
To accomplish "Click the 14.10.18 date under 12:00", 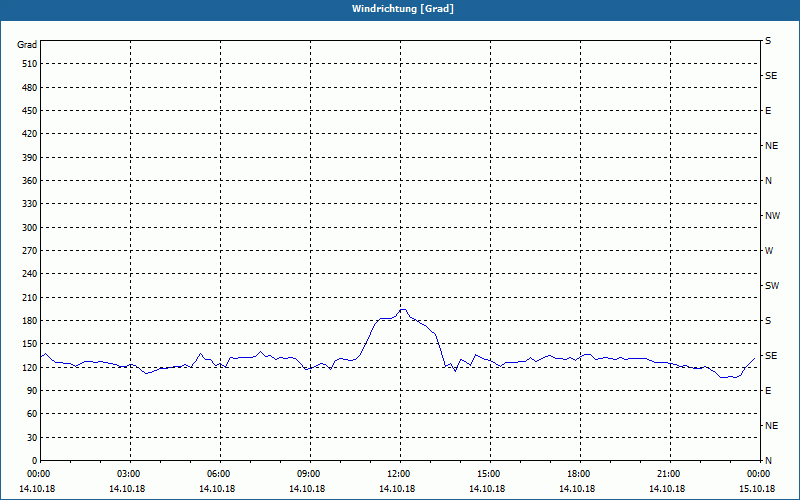I will 397,489.
